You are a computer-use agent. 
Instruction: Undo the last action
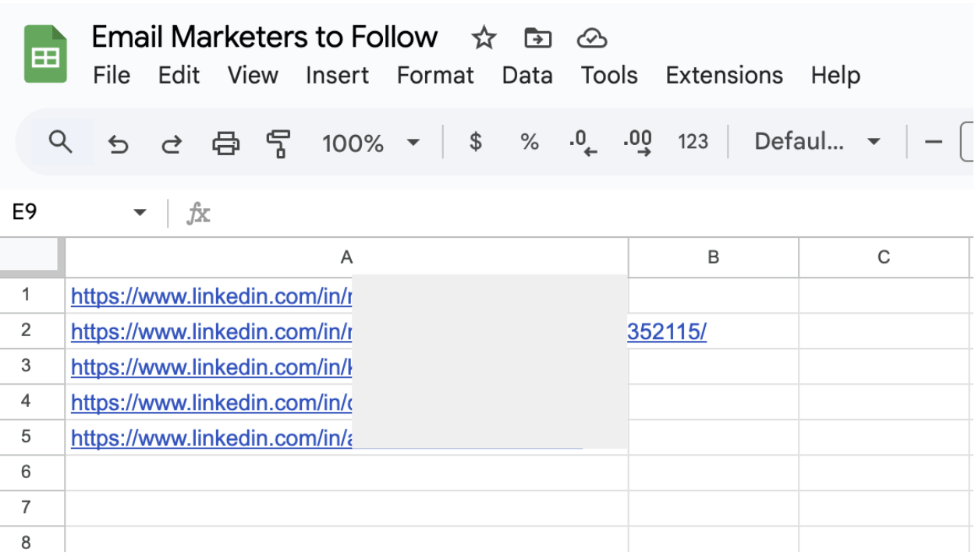[x=118, y=143]
